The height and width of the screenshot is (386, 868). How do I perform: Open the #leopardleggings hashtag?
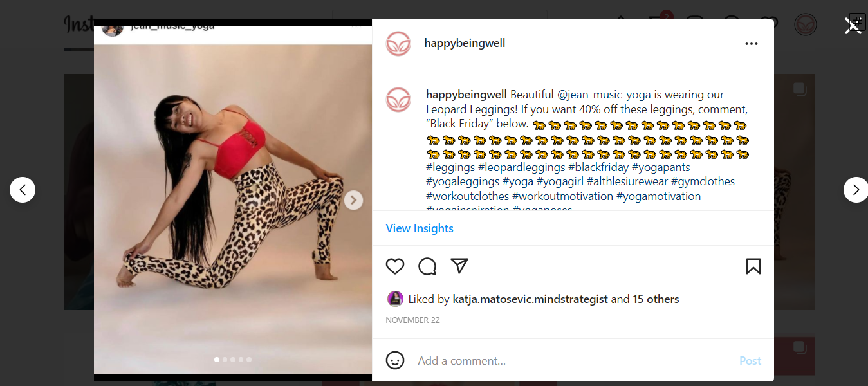click(x=521, y=167)
